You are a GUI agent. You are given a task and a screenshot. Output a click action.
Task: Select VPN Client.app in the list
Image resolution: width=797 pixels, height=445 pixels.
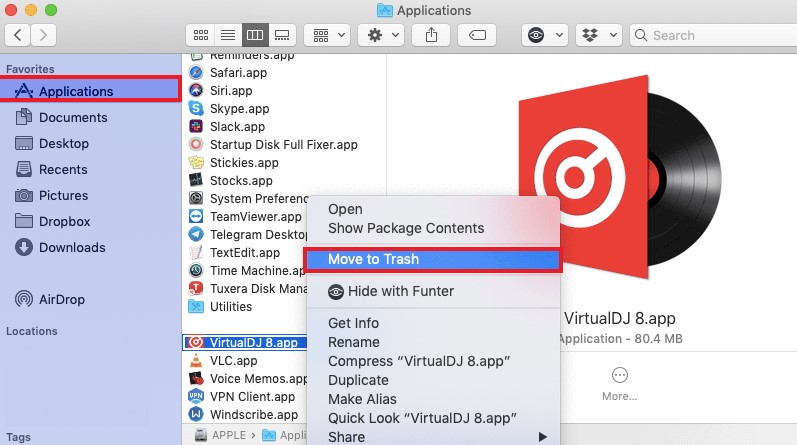tap(242, 397)
